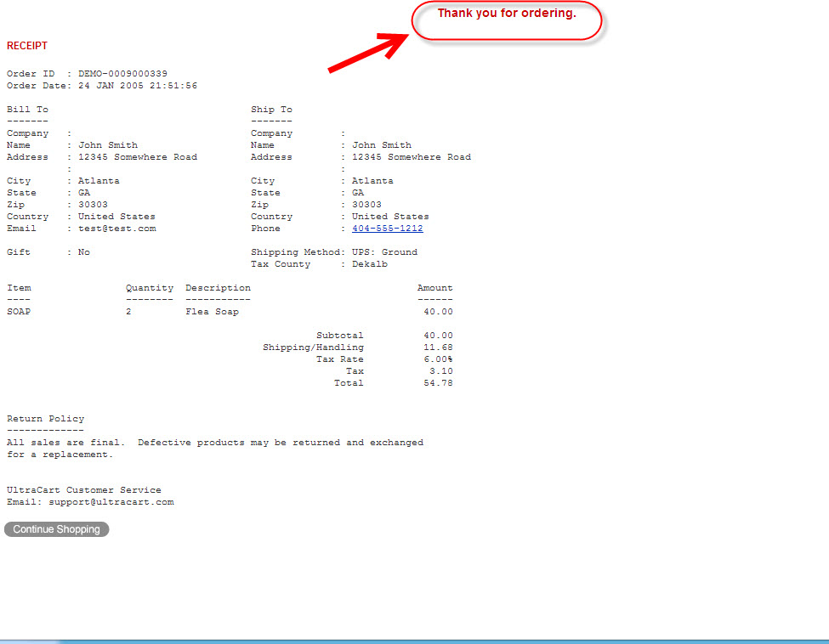Click the support@ultracart.com email text
Viewport: 829px width, 644px height.
tap(111, 502)
